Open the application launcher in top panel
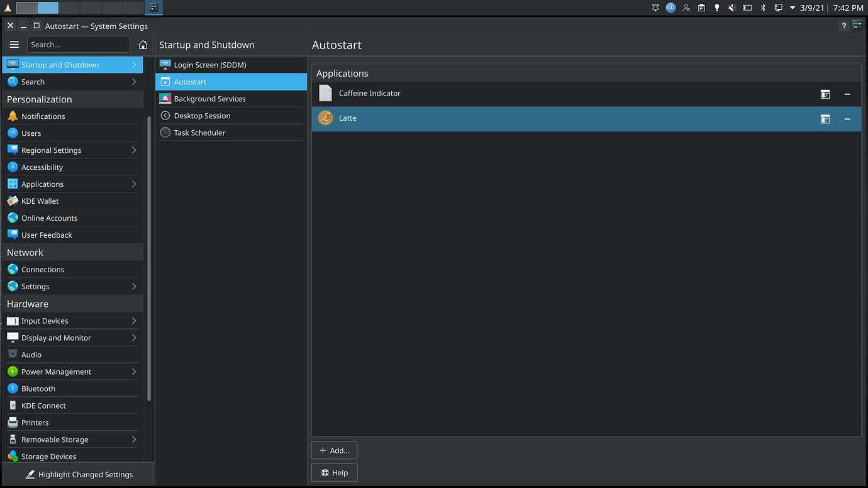Screen dimensions: 868x488 (8, 8)
